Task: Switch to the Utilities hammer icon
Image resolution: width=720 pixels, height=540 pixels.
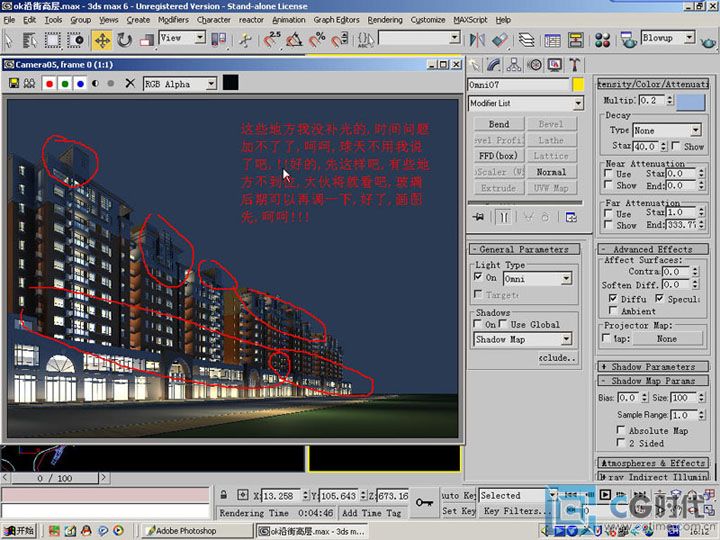Action: click(575, 65)
